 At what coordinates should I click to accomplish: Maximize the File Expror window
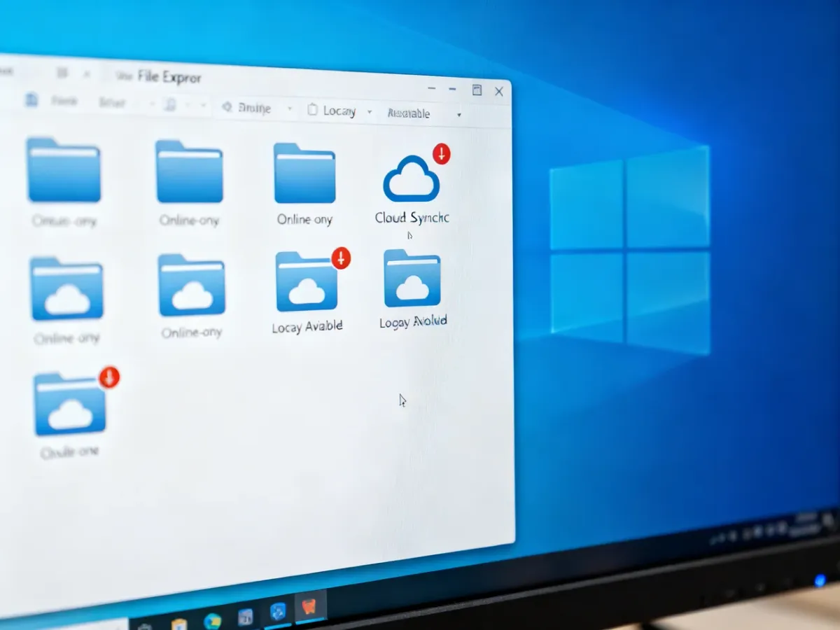pyautogui.click(x=477, y=90)
